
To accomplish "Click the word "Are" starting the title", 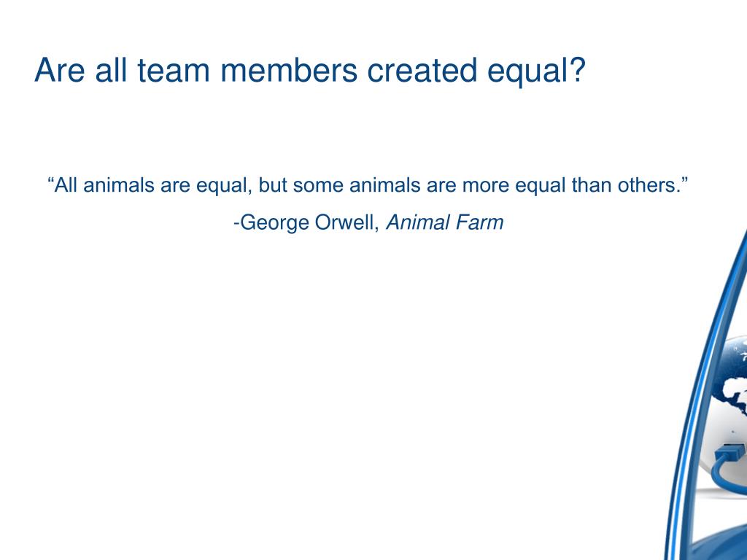I will [x=60, y=71].
